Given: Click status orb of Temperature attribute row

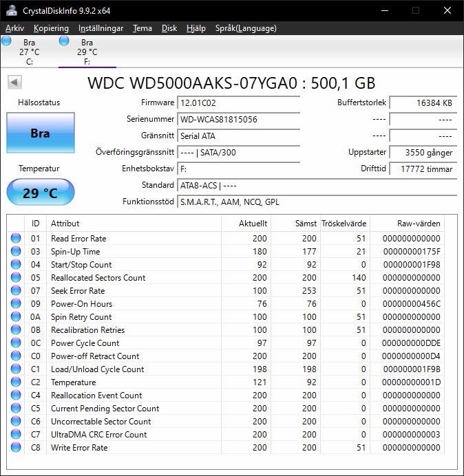Looking at the screenshot, I should [16, 382].
